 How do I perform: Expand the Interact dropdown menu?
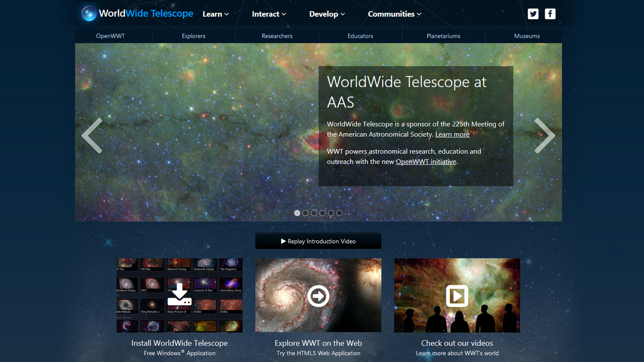(269, 14)
